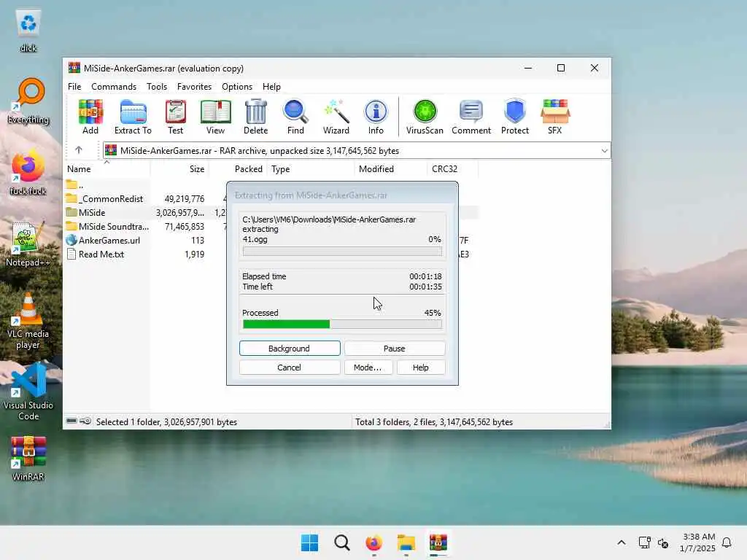The width and height of the screenshot is (747, 560).
Task: Sort by Packed column header
Action: tap(239, 169)
